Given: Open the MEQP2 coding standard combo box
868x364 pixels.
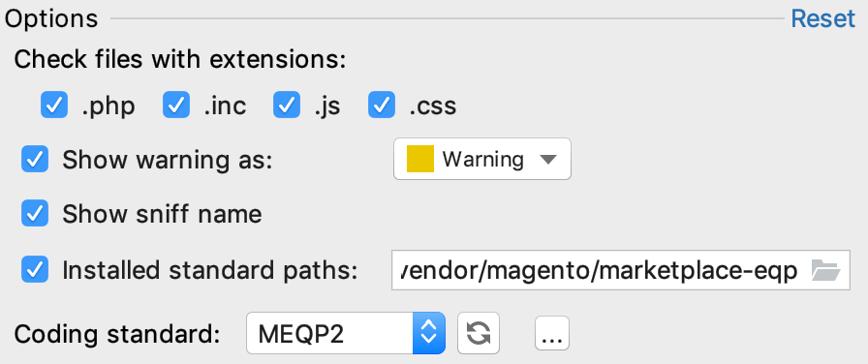Looking at the screenshot, I should pyautogui.click(x=346, y=333).
